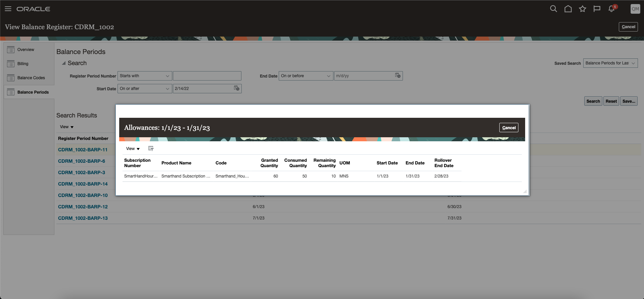Click the Billing sidebar icon
Screen dimensions: 644x299
coord(11,64)
